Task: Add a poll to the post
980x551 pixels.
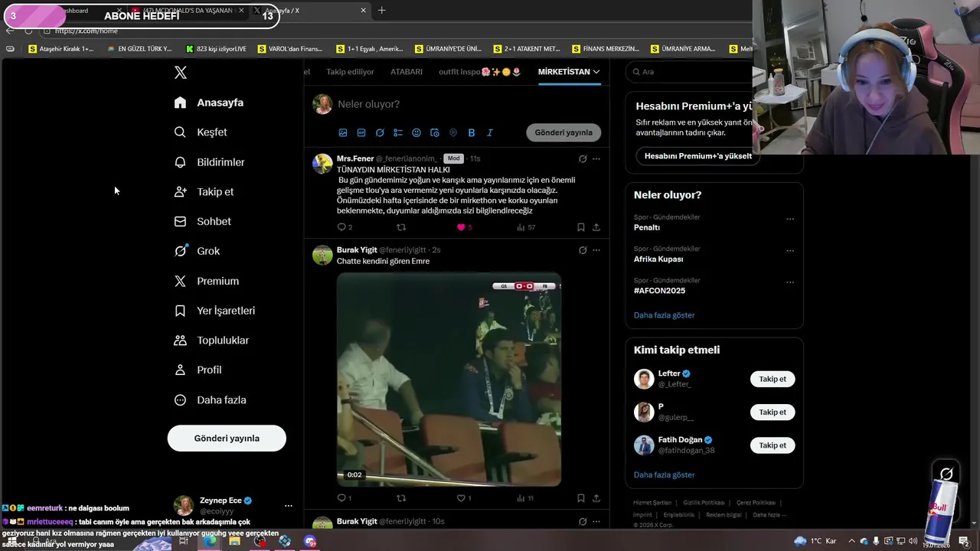Action: pyautogui.click(x=398, y=132)
